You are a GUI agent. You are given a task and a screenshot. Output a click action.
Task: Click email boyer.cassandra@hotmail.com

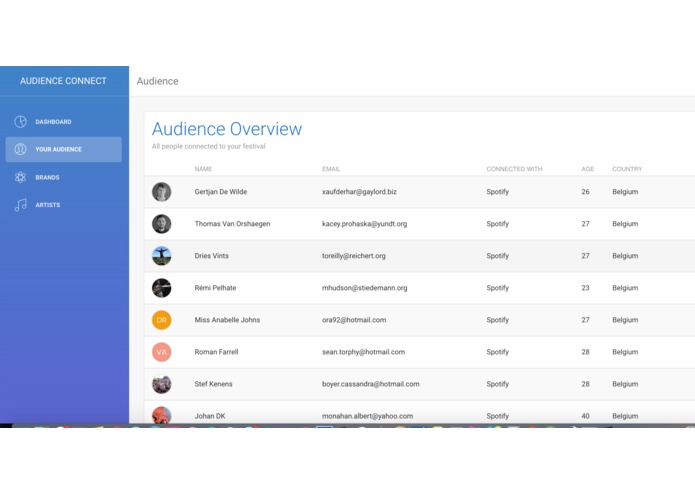tap(371, 384)
